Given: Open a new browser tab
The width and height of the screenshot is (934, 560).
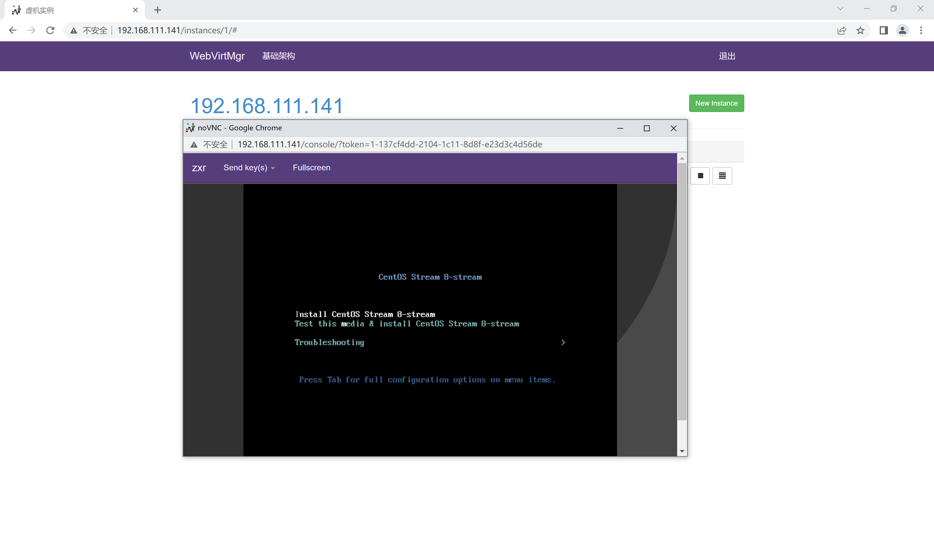Looking at the screenshot, I should pyautogui.click(x=158, y=10).
